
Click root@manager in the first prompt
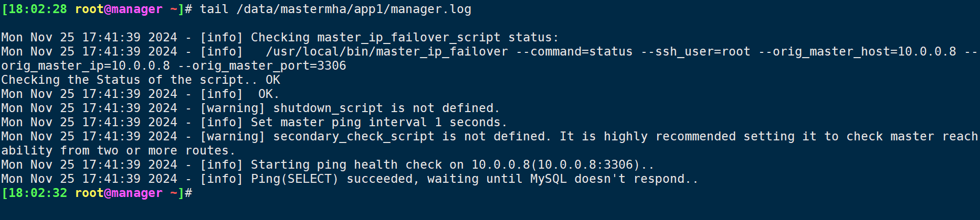(x=119, y=9)
